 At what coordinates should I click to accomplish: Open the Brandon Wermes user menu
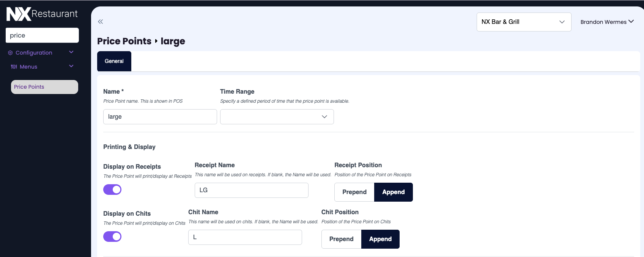tap(607, 22)
